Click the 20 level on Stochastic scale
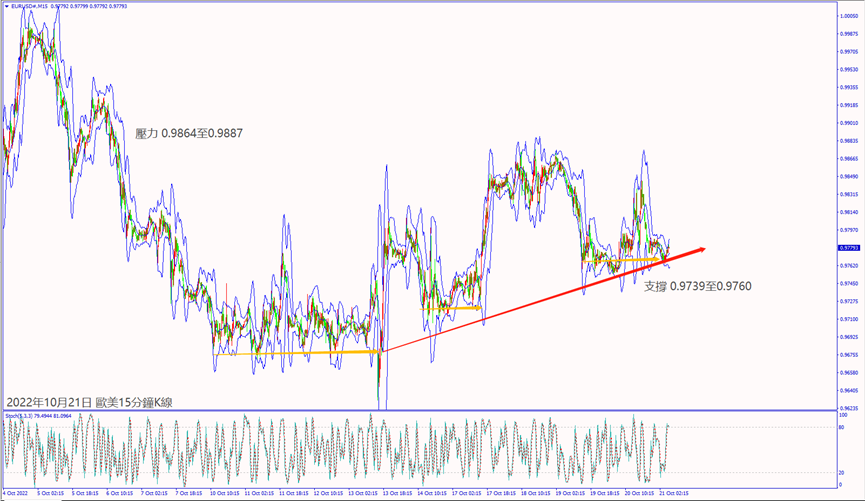 click(x=840, y=472)
